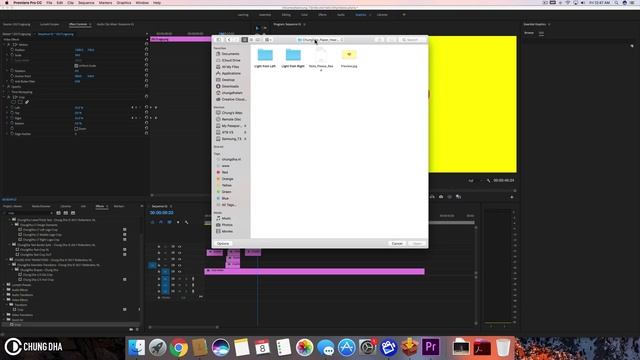Toggle Crop Top animation stopwatch
Viewport: 640px width, 360px height.
(12, 113)
